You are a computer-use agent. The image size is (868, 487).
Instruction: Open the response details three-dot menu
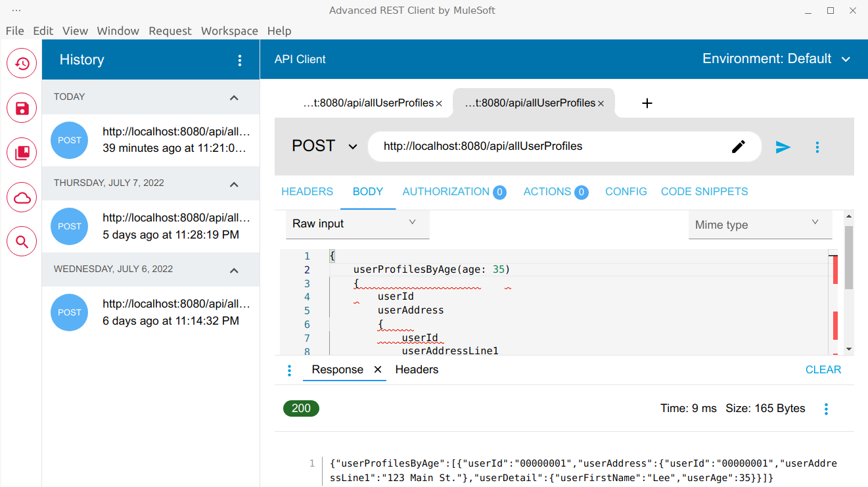pyautogui.click(x=826, y=409)
